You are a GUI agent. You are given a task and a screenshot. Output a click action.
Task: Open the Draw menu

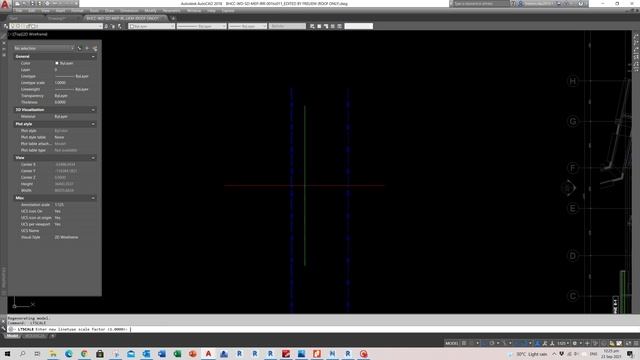[x=110, y=11]
